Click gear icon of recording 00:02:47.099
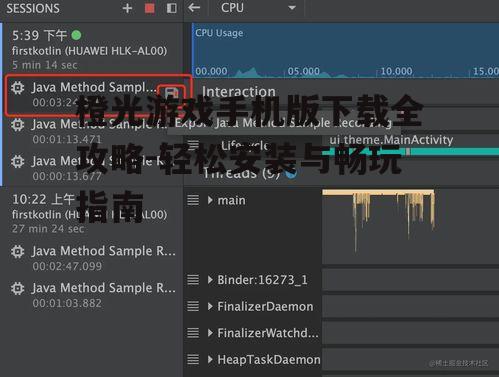The height and width of the screenshot is (377, 499). tap(17, 251)
